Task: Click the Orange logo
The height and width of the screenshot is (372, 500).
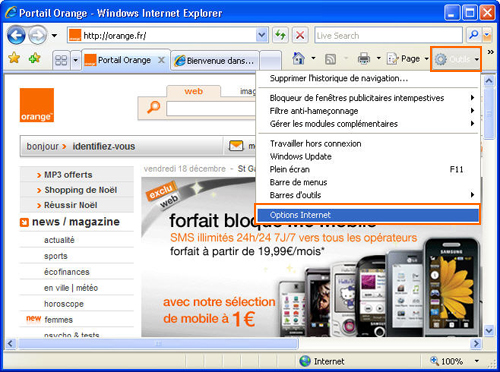Action: tap(37, 105)
